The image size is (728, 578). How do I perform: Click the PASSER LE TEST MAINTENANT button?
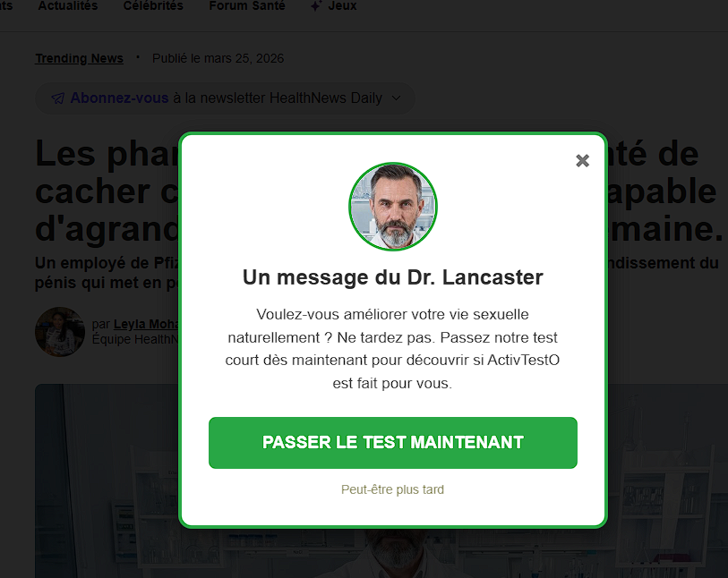coord(393,443)
